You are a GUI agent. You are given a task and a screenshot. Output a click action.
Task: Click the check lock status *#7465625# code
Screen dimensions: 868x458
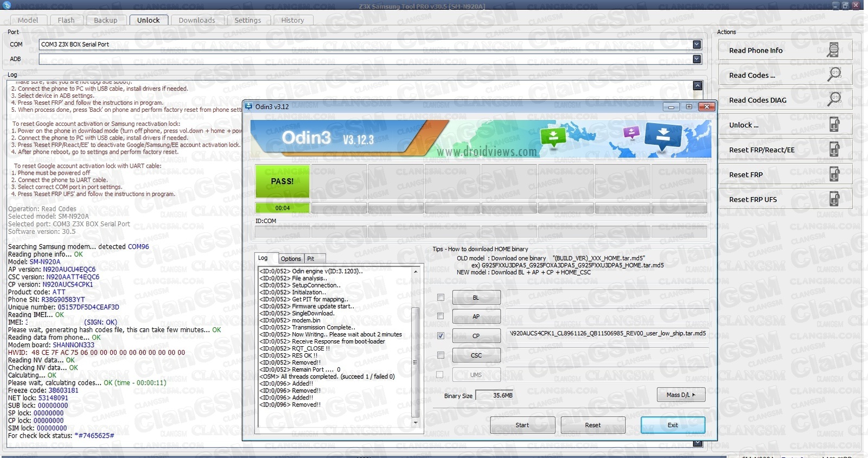point(94,435)
